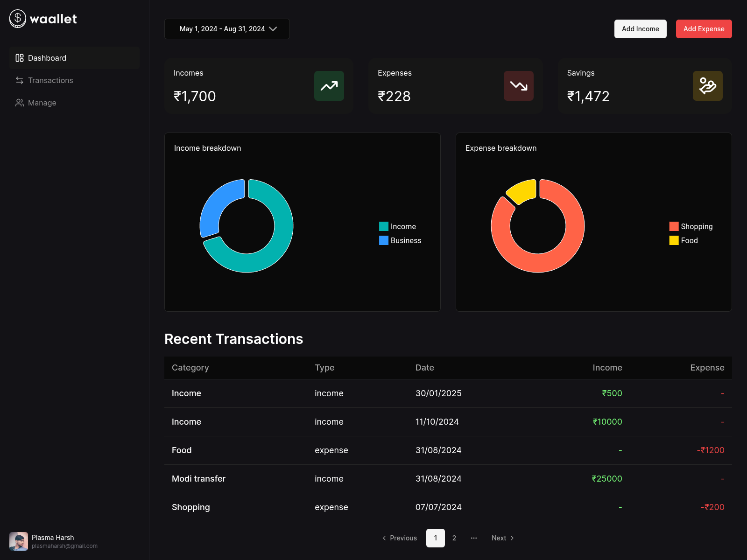Image resolution: width=747 pixels, height=560 pixels.
Task: Click the Plasma Harsh user name
Action: pos(53,538)
